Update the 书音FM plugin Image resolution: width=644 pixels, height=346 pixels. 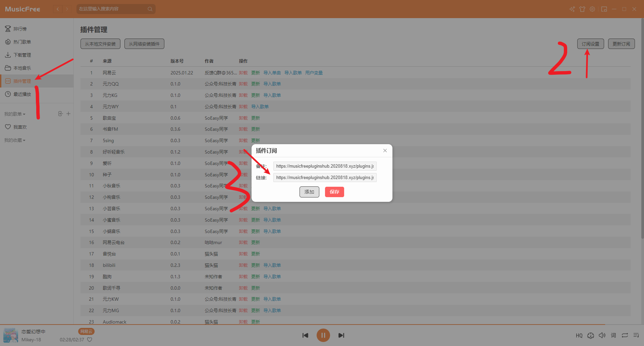point(256,129)
